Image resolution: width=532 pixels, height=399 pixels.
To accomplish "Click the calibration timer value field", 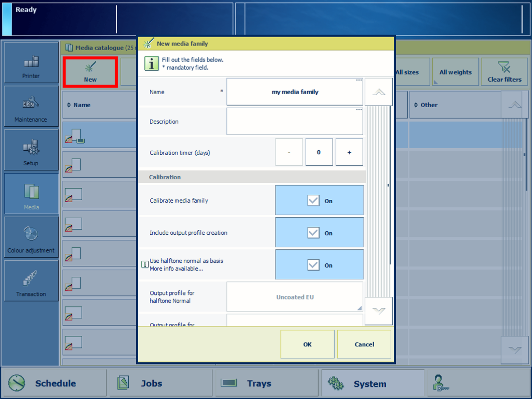I will pyautogui.click(x=319, y=152).
